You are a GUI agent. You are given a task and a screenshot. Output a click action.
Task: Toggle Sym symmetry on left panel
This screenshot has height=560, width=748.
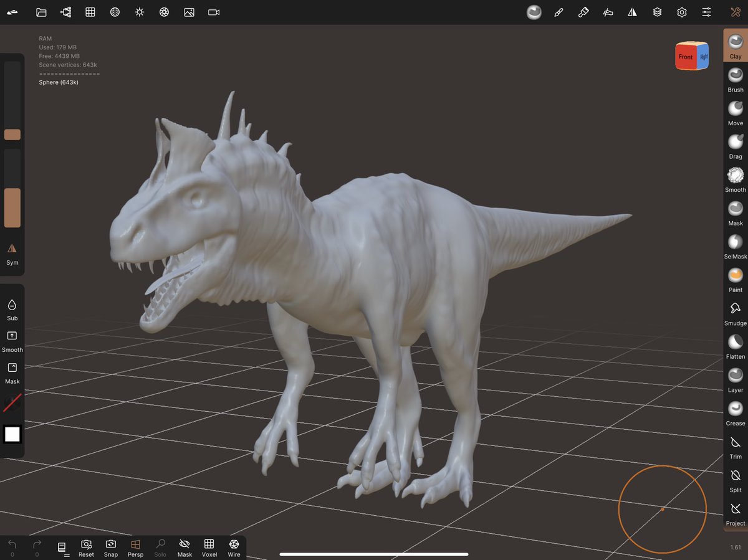[x=12, y=254]
